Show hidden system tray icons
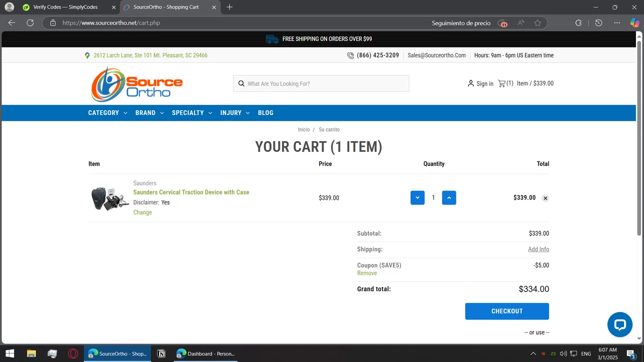 (533, 353)
